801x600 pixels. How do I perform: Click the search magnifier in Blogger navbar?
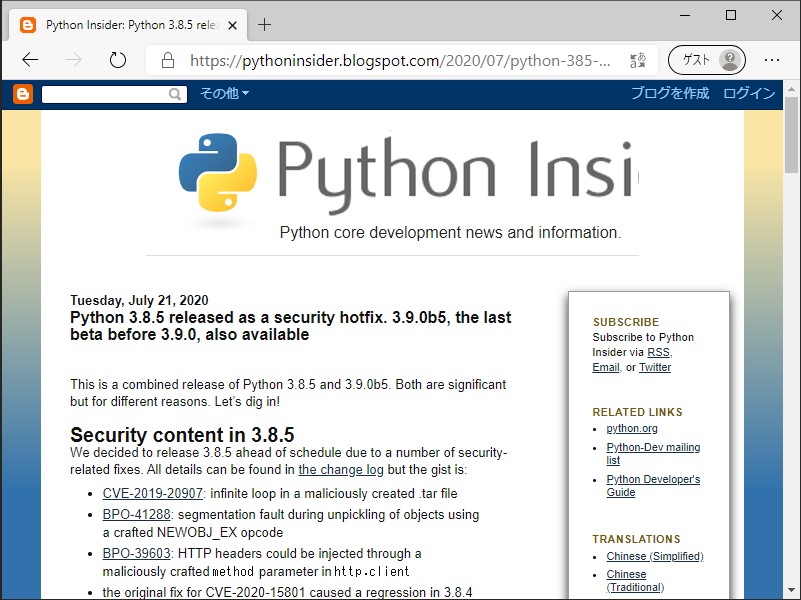176,93
